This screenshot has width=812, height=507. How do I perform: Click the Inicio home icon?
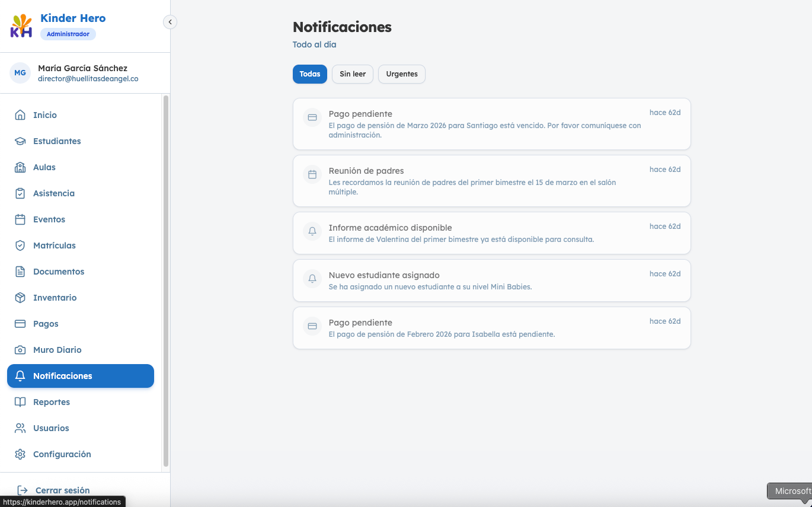(20, 115)
